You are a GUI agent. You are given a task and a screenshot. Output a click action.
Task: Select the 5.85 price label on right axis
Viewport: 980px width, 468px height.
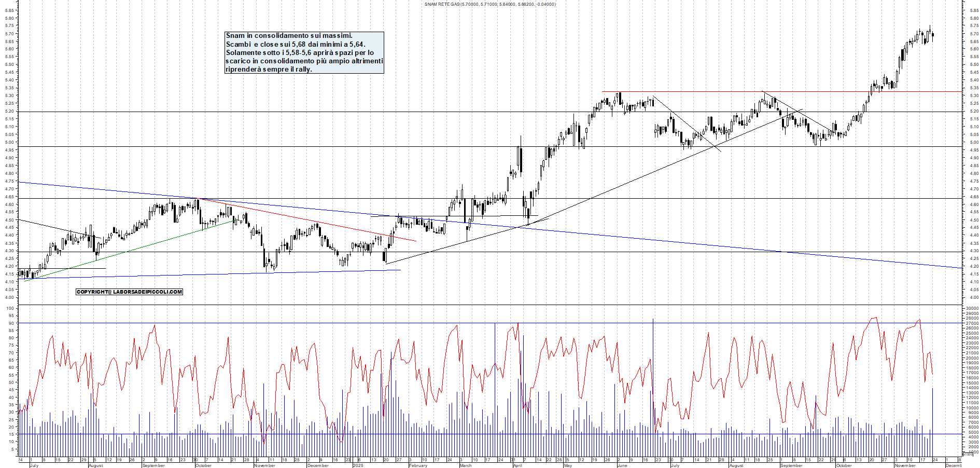(x=974, y=10)
